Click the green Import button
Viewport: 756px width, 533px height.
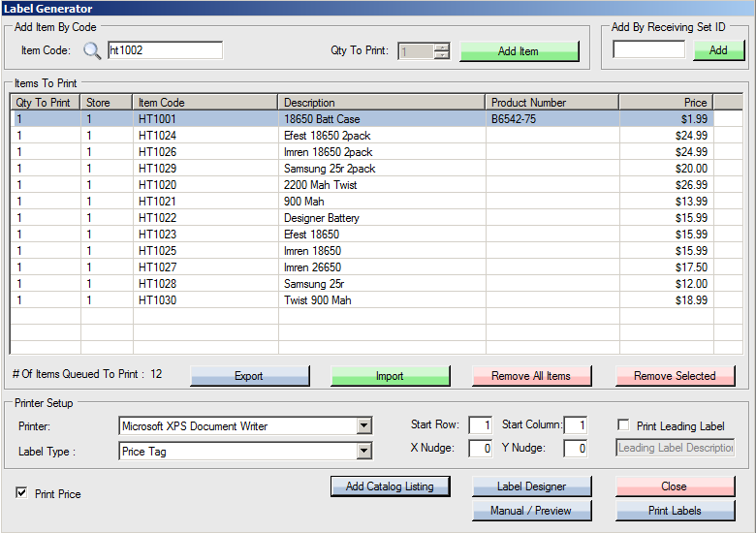pos(390,376)
